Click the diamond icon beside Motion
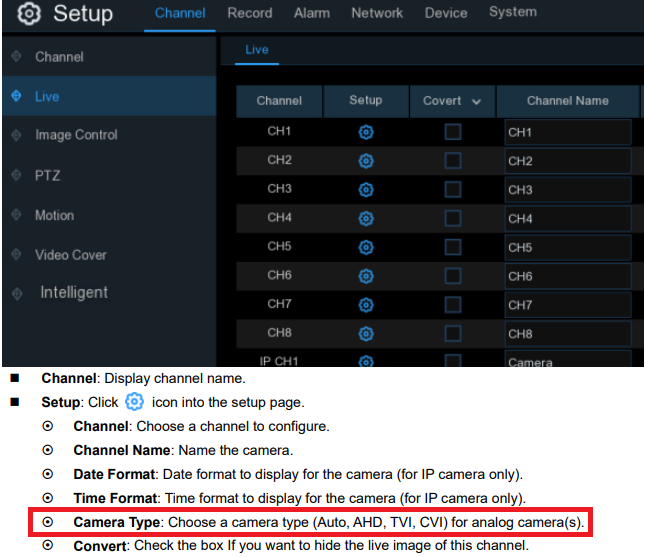 point(16,214)
